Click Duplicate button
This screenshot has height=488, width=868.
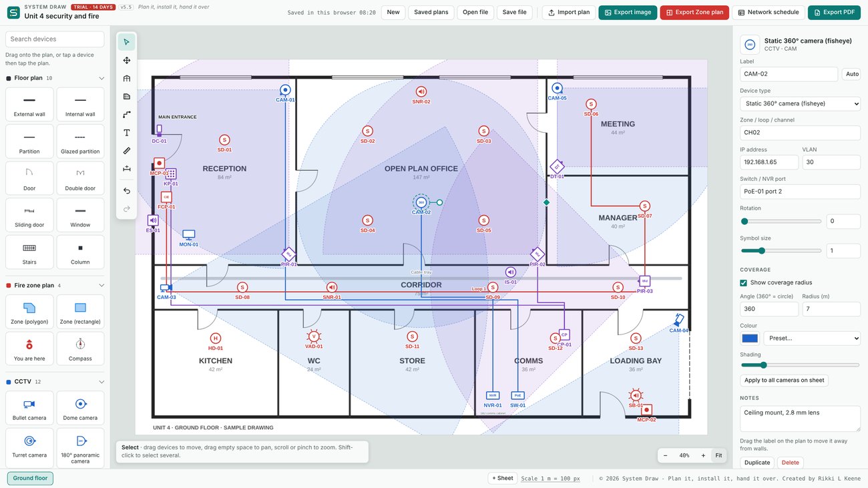click(x=757, y=463)
